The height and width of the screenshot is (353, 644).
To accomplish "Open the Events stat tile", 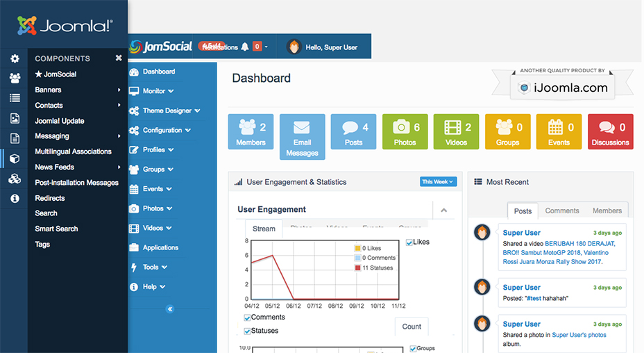I will tap(559, 131).
